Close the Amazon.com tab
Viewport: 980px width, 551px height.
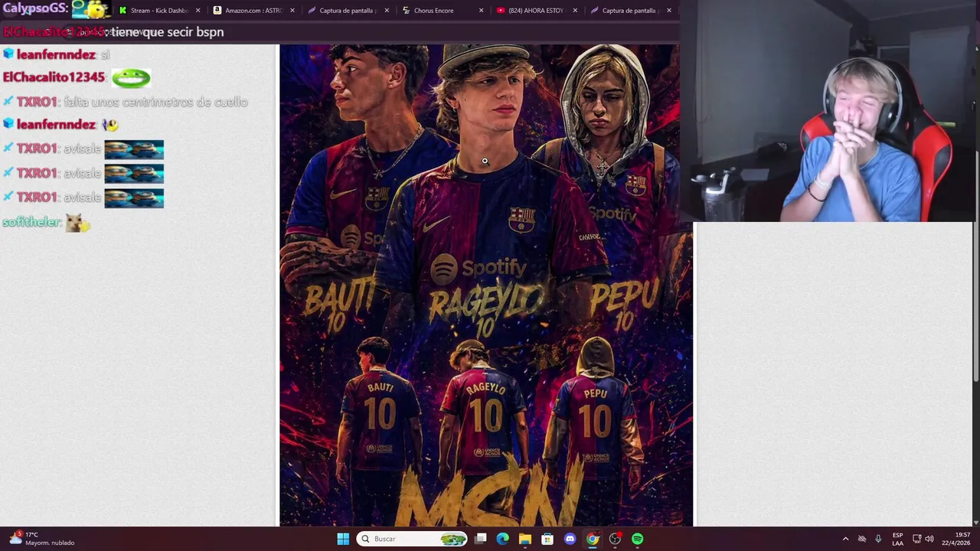point(292,11)
